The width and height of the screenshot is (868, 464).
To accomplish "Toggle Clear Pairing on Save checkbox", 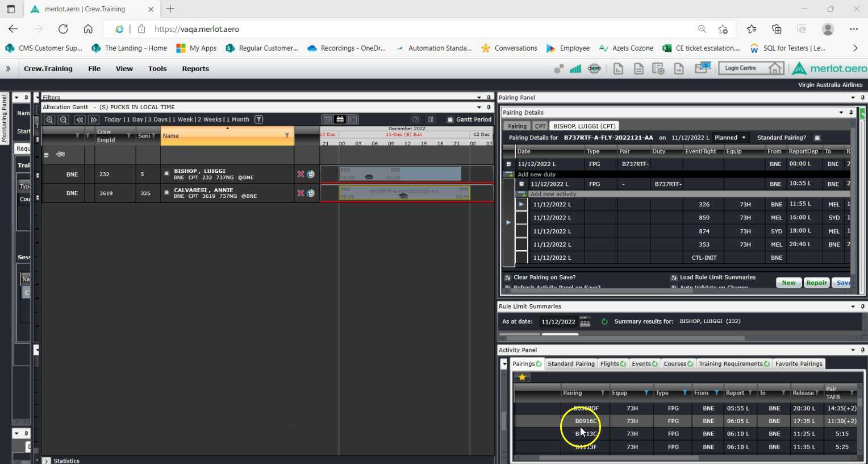I will [508, 277].
